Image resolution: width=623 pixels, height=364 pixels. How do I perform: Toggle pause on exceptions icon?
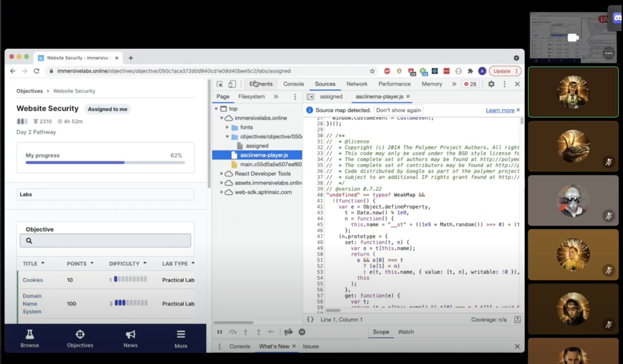pyautogui.click(x=302, y=332)
